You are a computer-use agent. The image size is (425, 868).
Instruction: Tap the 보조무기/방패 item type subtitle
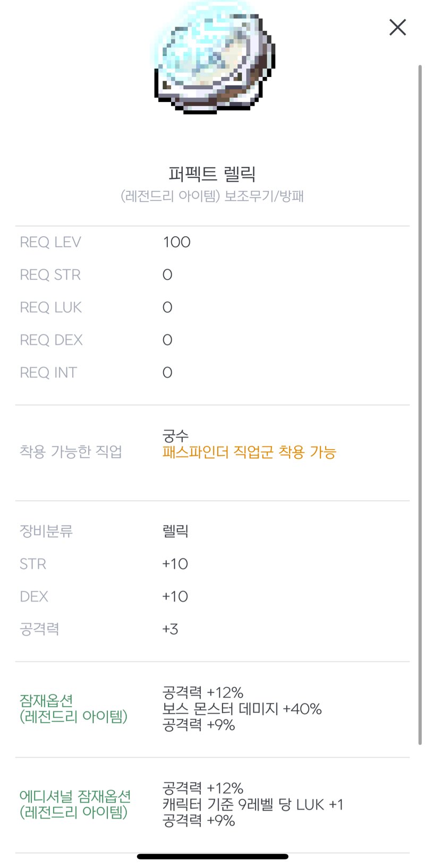(263, 196)
